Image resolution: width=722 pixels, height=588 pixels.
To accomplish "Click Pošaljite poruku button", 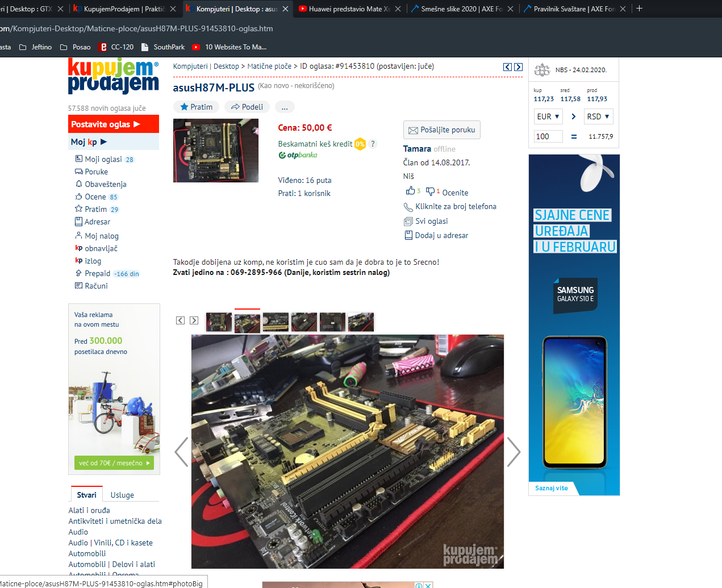I will 441,130.
